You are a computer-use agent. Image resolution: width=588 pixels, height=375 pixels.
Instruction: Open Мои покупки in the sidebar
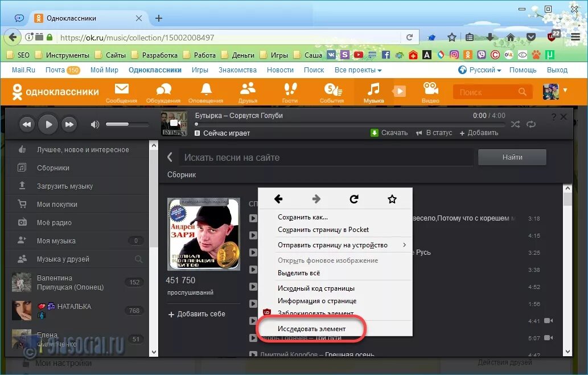[x=77, y=205]
